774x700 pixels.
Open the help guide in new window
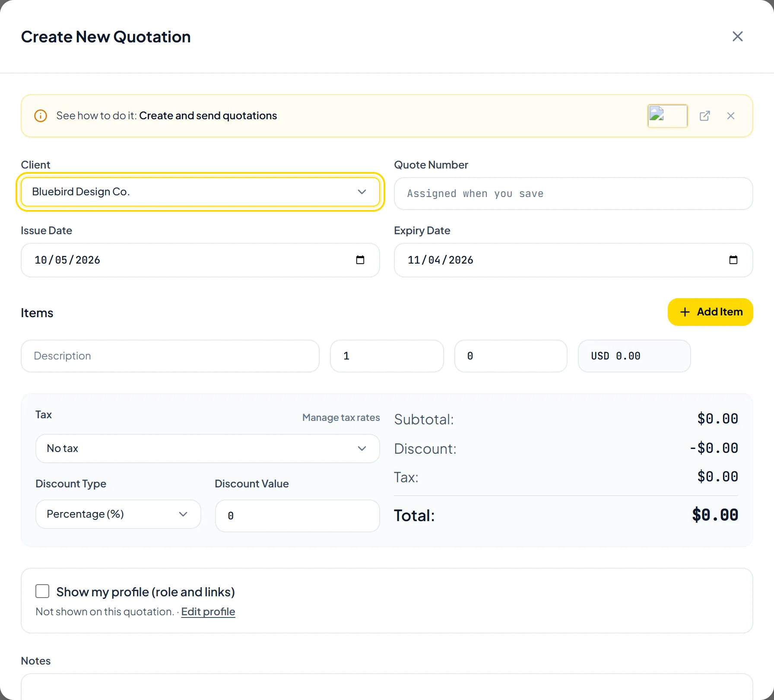click(704, 116)
